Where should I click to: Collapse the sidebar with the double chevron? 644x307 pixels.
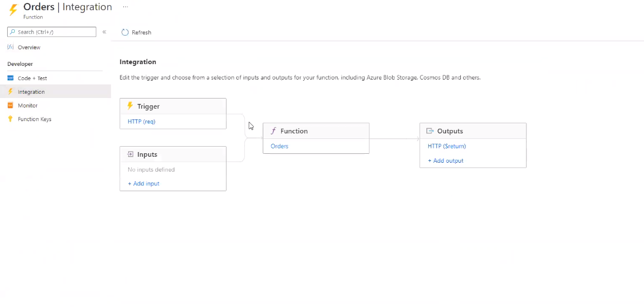click(x=104, y=32)
